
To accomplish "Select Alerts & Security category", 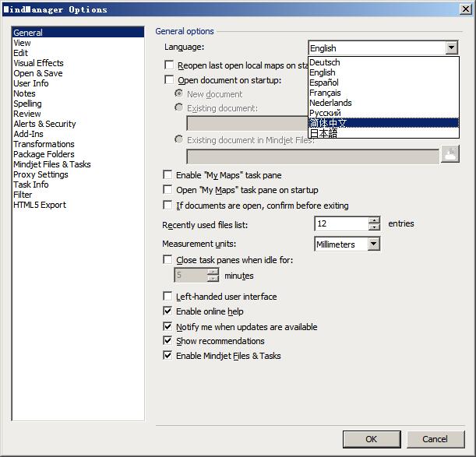I will coord(44,124).
